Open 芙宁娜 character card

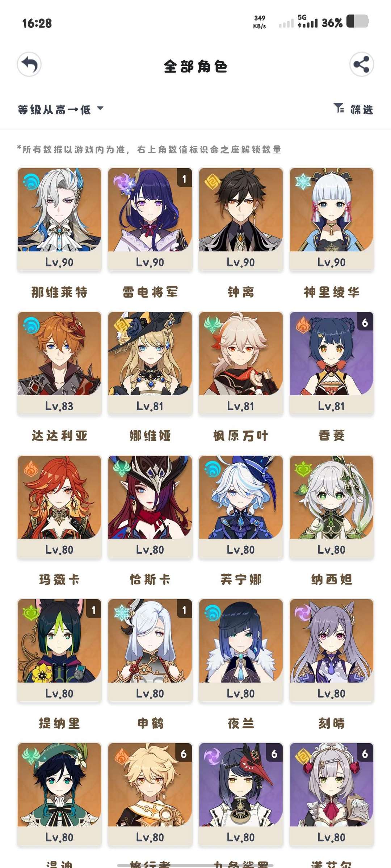241,507
